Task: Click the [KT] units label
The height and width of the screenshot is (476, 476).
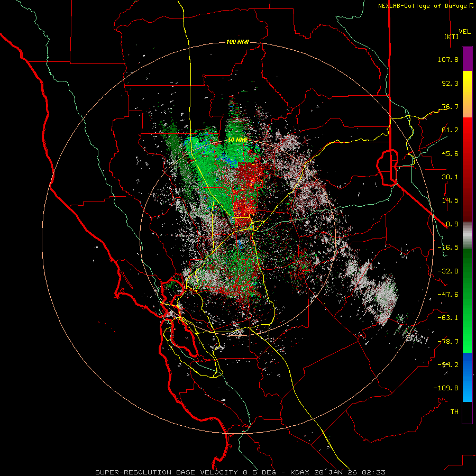Action: click(x=452, y=36)
